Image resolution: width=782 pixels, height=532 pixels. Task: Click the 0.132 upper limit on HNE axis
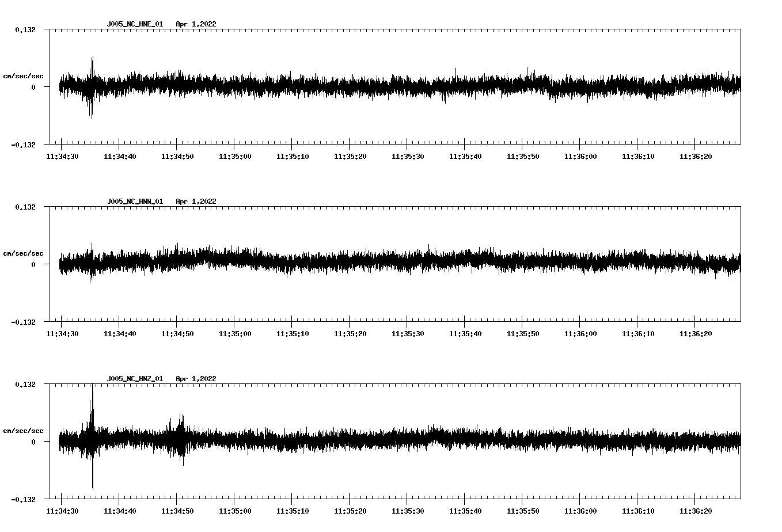click(x=25, y=30)
